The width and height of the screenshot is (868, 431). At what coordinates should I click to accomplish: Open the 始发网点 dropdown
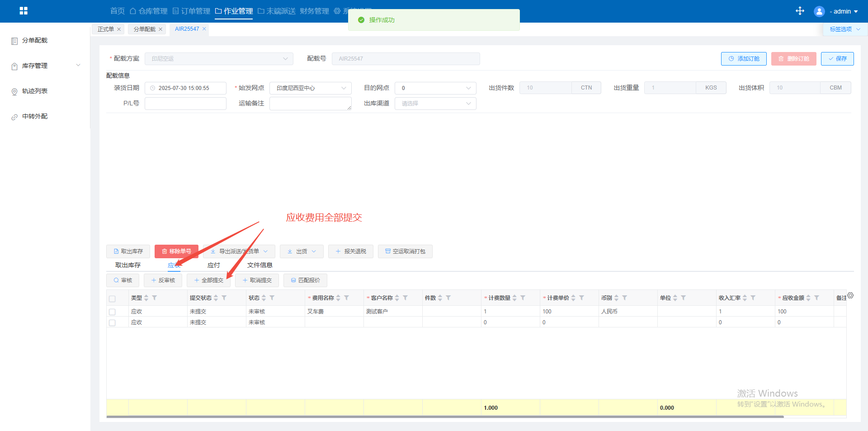311,88
